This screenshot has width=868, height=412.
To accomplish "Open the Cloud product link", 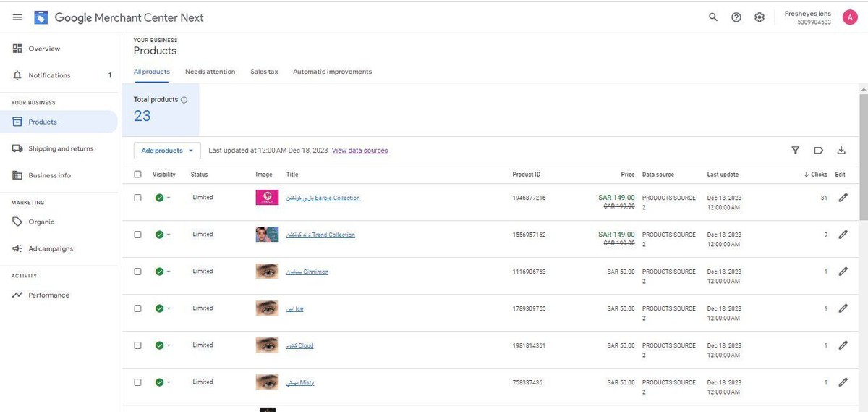I will (x=300, y=345).
